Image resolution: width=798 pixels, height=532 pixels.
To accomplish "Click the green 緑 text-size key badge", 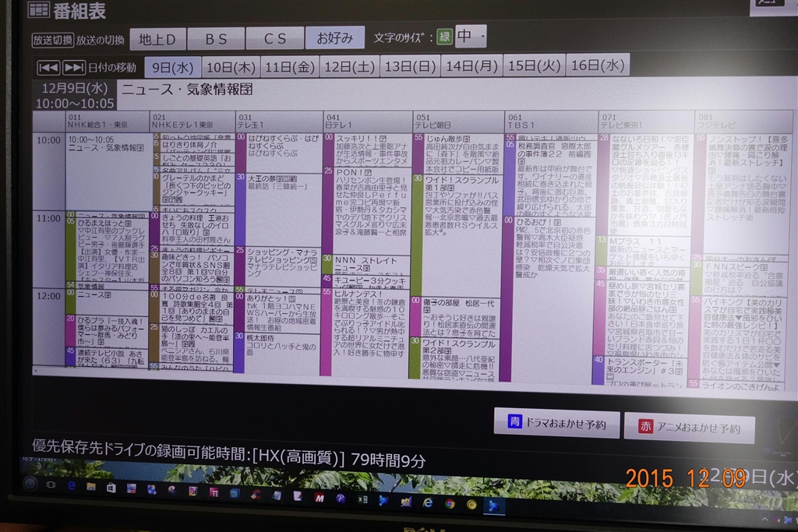I will 444,37.
